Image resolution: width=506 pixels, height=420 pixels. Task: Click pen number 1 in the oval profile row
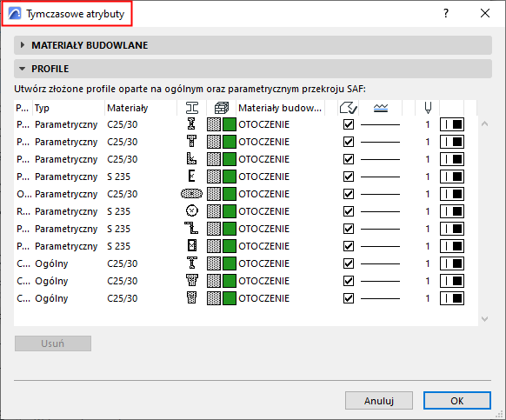428,194
